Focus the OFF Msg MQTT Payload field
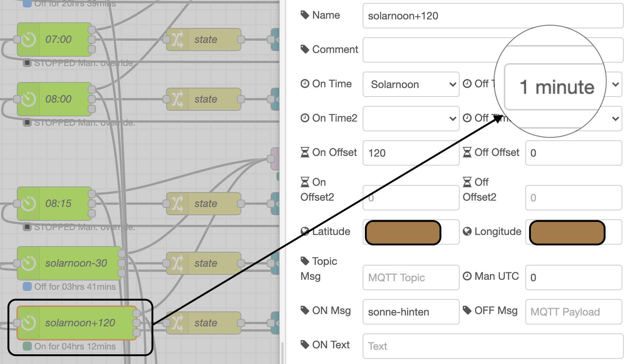The width and height of the screenshot is (638, 364). 573,312
